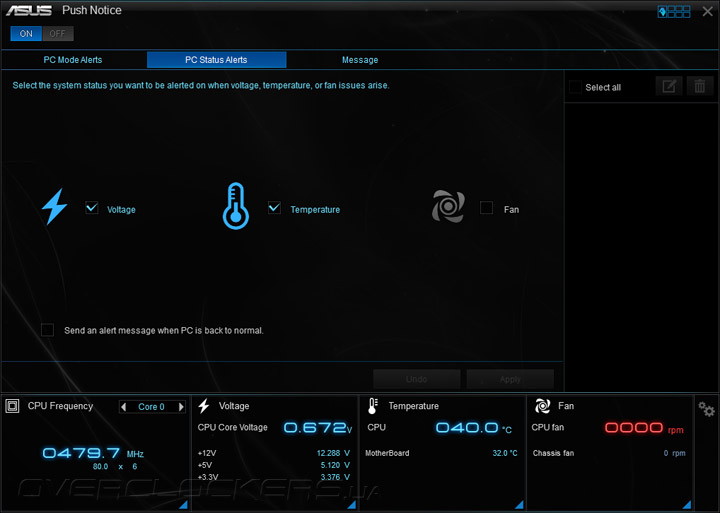Open the Message tab
Image resolution: width=720 pixels, height=513 pixels.
(360, 60)
